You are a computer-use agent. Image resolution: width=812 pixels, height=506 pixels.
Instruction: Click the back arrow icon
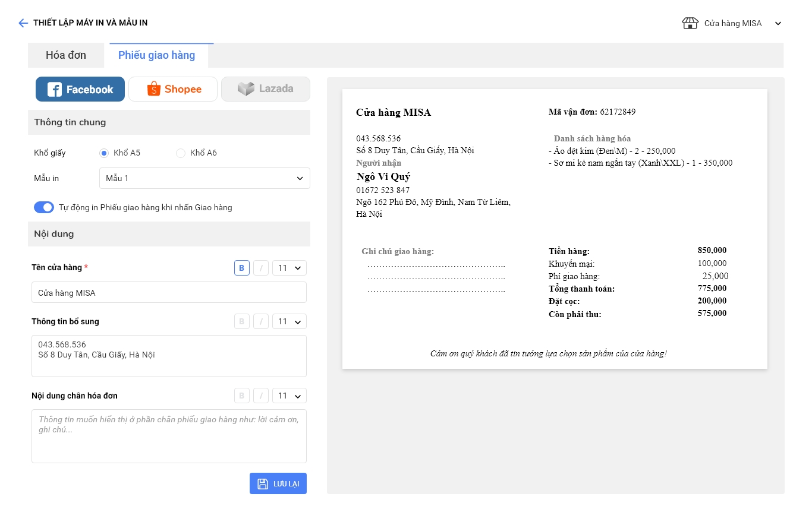click(x=23, y=23)
